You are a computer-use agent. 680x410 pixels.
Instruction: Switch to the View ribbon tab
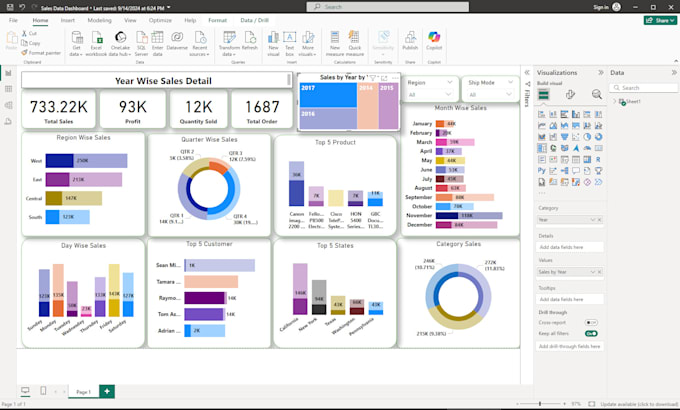(130, 20)
